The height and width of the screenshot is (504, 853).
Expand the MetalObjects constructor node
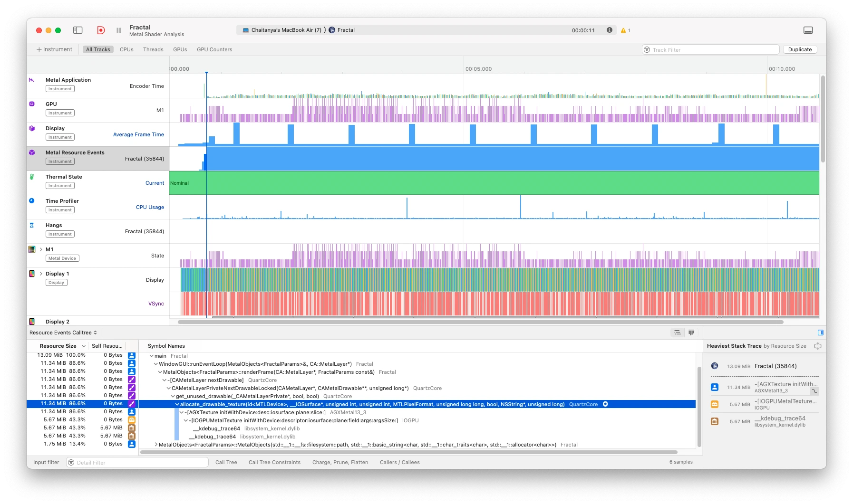(x=156, y=445)
